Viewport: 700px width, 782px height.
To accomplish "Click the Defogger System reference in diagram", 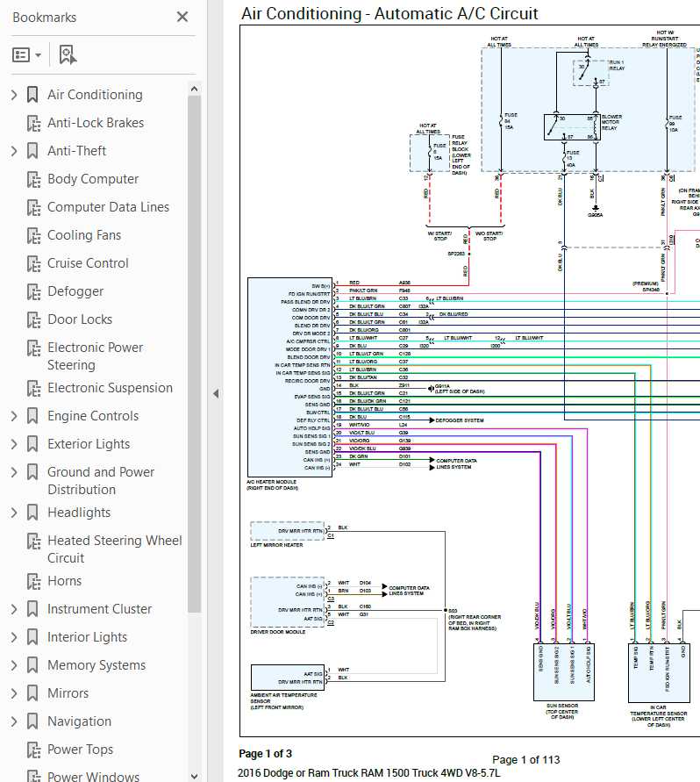I will pyautogui.click(x=459, y=420).
